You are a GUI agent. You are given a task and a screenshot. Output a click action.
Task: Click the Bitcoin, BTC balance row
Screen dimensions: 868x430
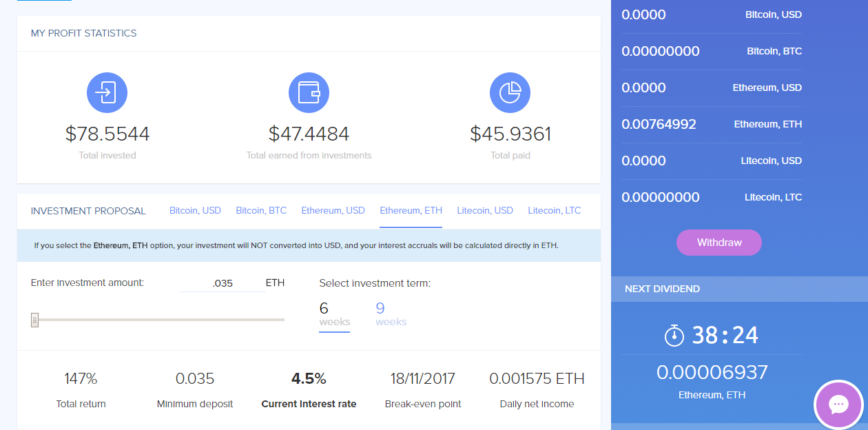[712, 52]
